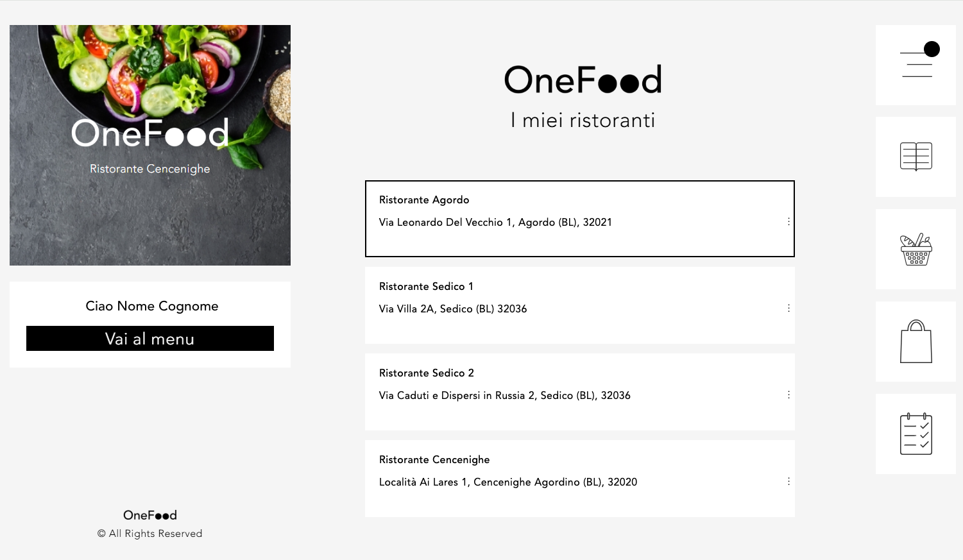This screenshot has height=560, width=963.
Task: Click the grocery basket icon
Action: pos(916,249)
